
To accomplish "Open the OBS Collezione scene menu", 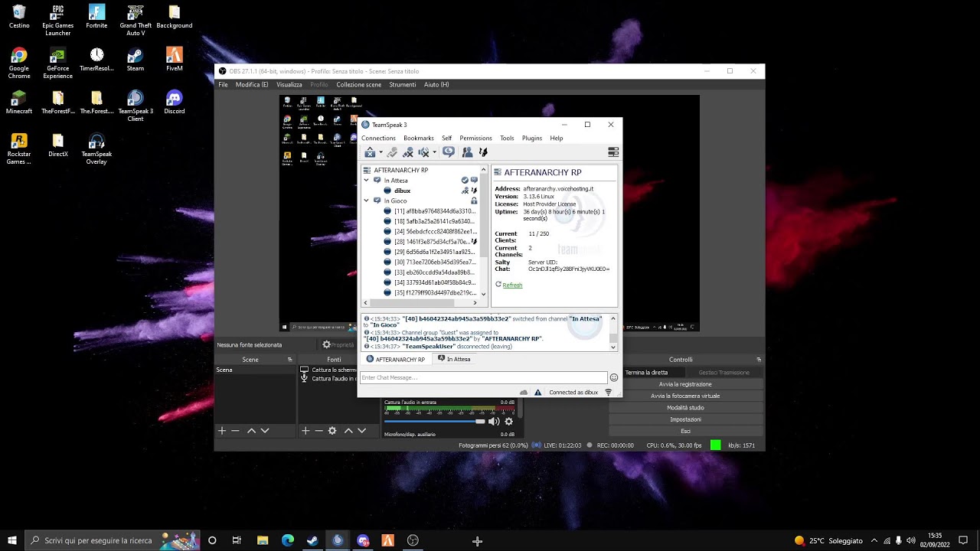I will click(x=358, y=85).
